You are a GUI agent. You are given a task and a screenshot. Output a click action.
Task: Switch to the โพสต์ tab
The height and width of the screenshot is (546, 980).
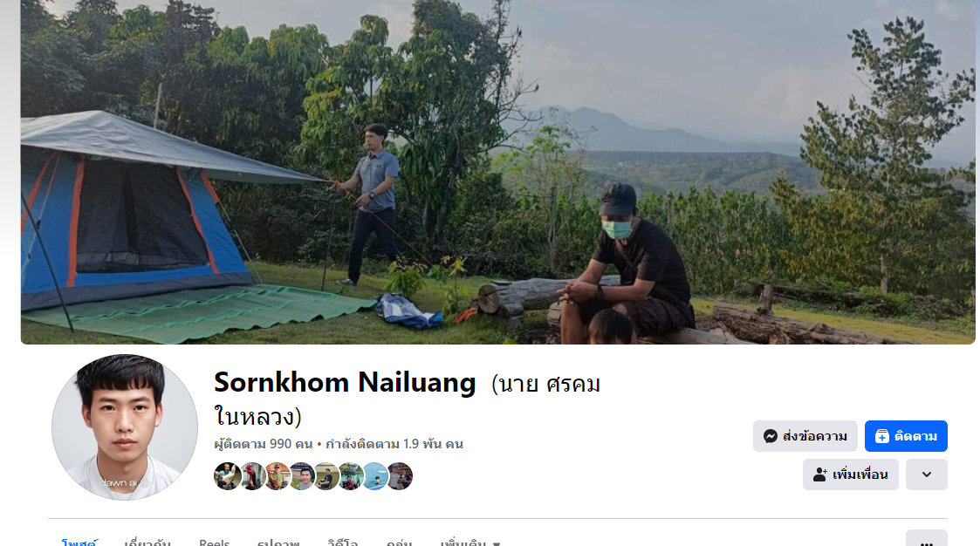79,543
